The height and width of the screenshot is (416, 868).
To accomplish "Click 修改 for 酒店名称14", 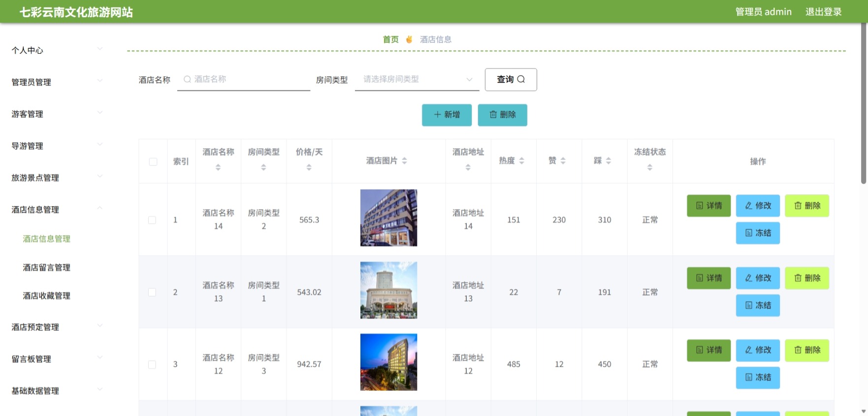I will coord(758,206).
